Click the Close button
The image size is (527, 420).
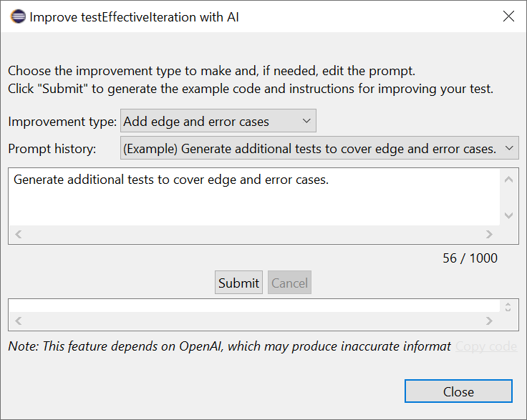tap(458, 391)
